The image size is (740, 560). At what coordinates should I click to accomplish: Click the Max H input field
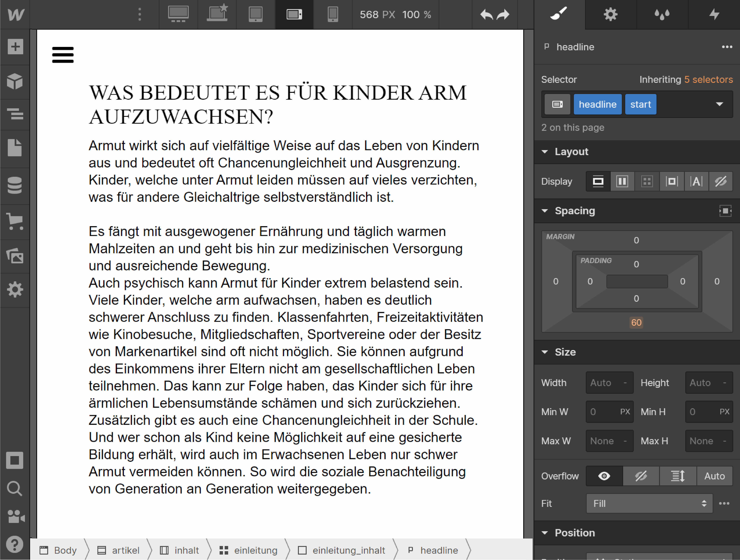pyautogui.click(x=709, y=441)
